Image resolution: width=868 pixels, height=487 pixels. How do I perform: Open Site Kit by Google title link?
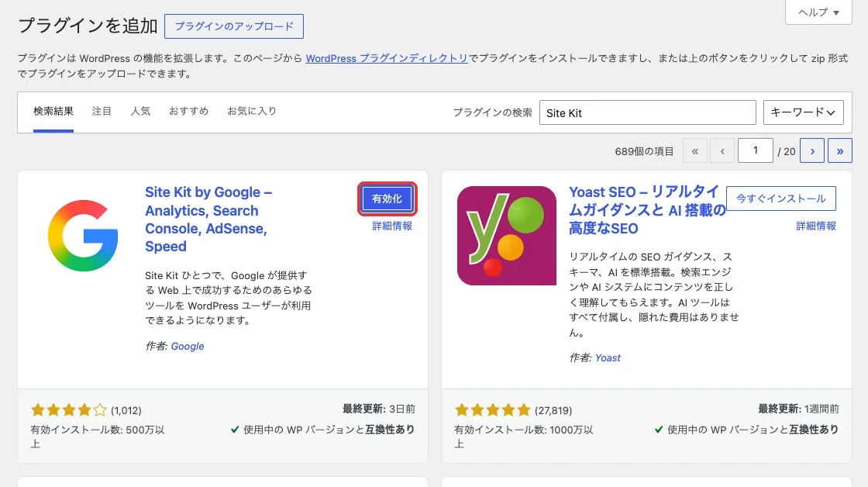tap(208, 219)
